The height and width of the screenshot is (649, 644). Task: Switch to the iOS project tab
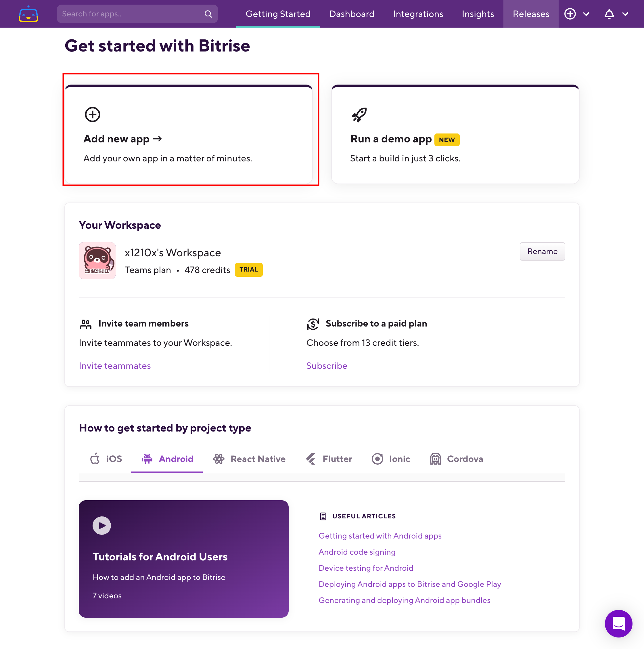106,459
